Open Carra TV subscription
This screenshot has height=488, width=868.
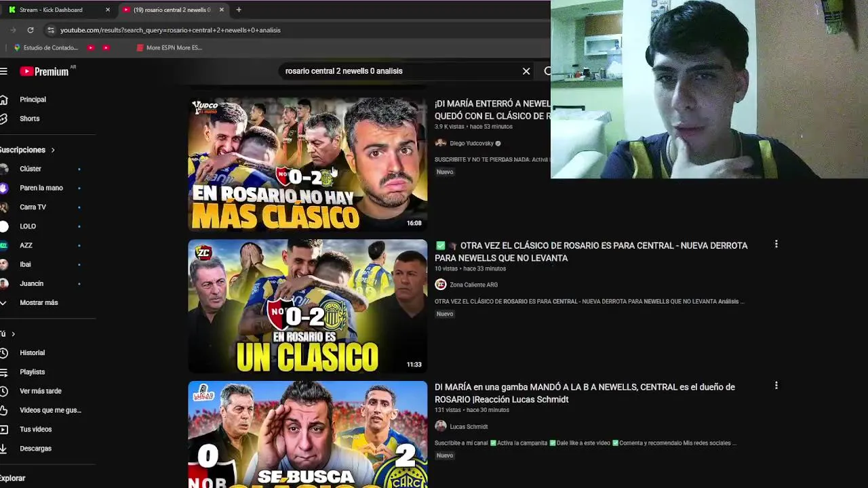pyautogui.click(x=33, y=207)
